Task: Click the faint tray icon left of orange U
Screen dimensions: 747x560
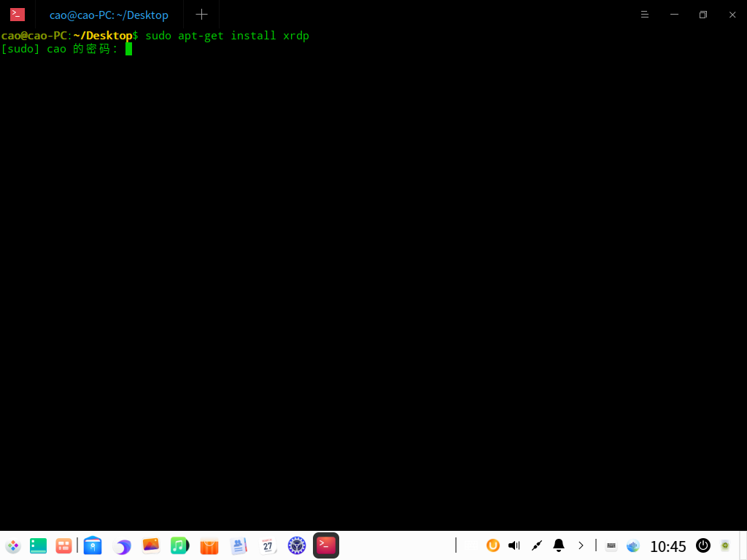Action: [x=471, y=545]
